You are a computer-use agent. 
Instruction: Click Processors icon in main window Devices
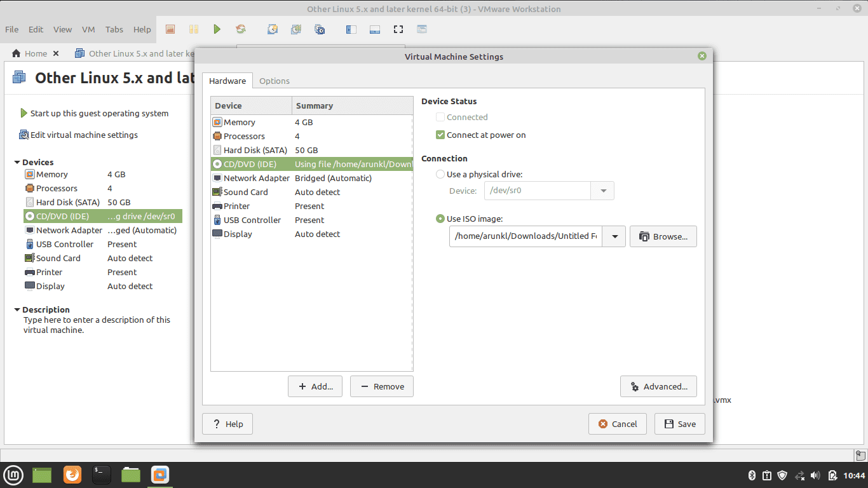click(x=29, y=188)
